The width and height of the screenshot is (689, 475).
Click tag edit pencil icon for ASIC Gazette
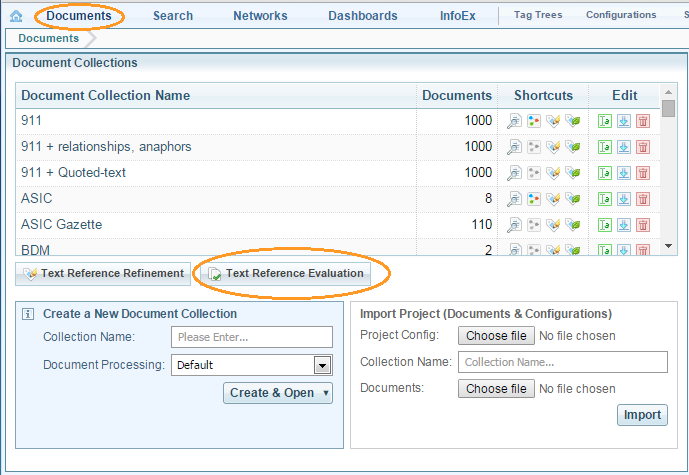click(553, 225)
